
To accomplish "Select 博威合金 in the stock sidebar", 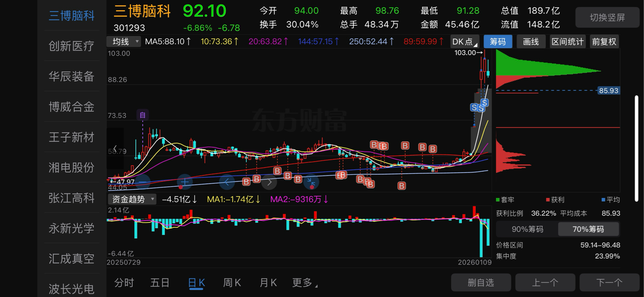I will tap(72, 107).
